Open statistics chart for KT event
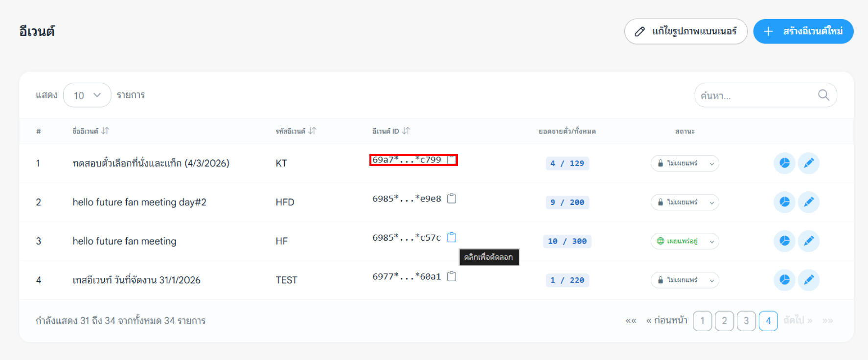The width and height of the screenshot is (868, 360). [x=784, y=163]
